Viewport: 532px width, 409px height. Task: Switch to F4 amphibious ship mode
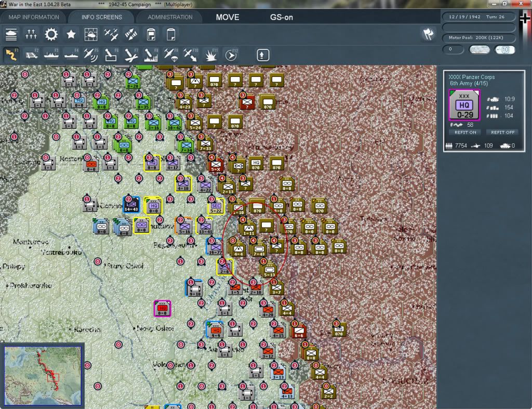71,55
